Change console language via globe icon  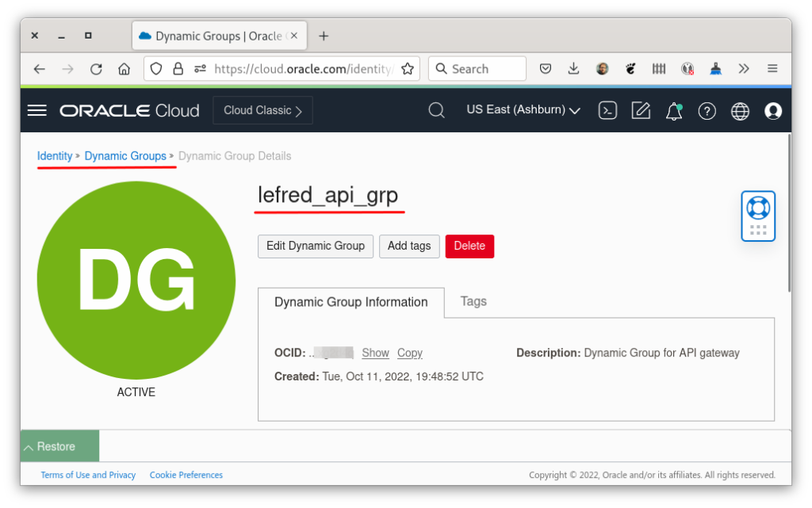pos(740,110)
